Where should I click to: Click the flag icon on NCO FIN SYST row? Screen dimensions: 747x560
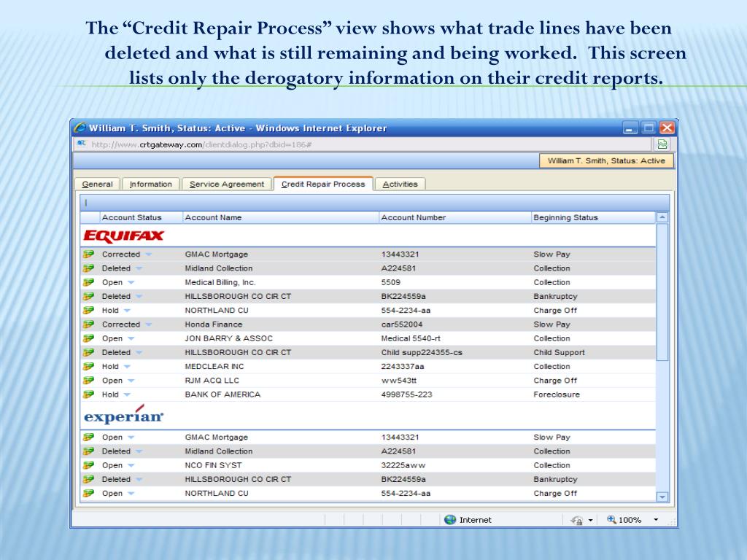tap(88, 465)
